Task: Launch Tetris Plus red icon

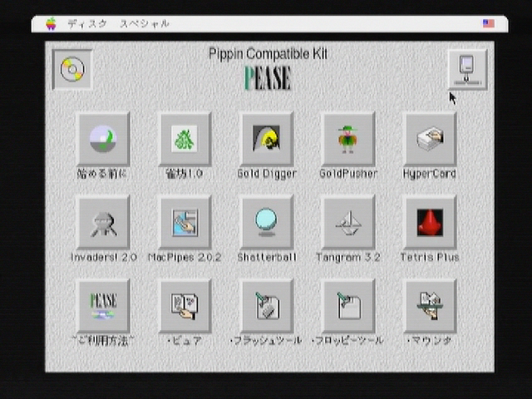Action: [x=431, y=223]
